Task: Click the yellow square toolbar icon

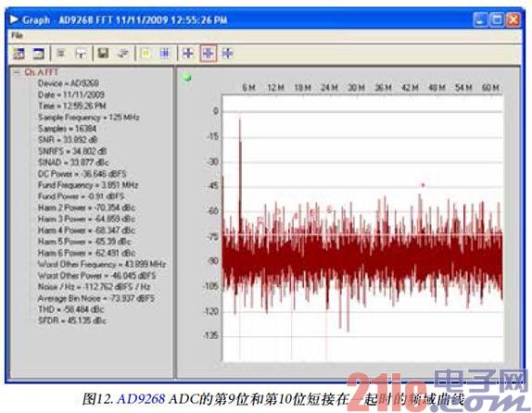Action: coord(146,53)
